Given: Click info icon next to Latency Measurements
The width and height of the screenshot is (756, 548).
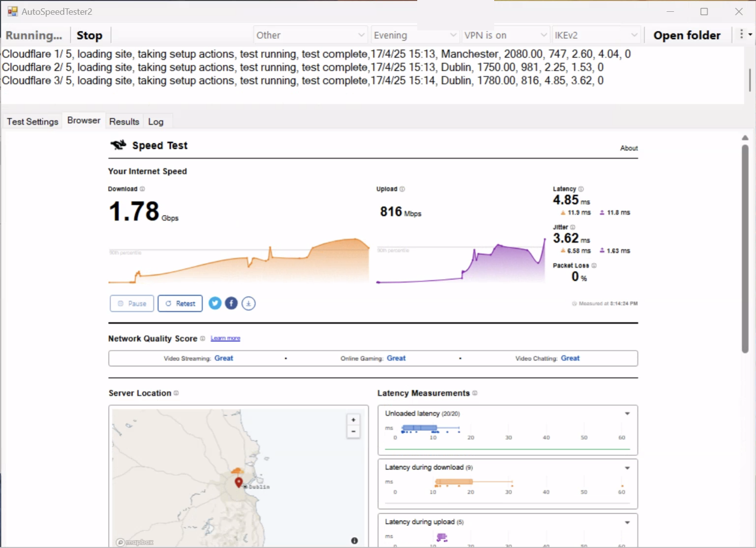Looking at the screenshot, I should pos(475,393).
